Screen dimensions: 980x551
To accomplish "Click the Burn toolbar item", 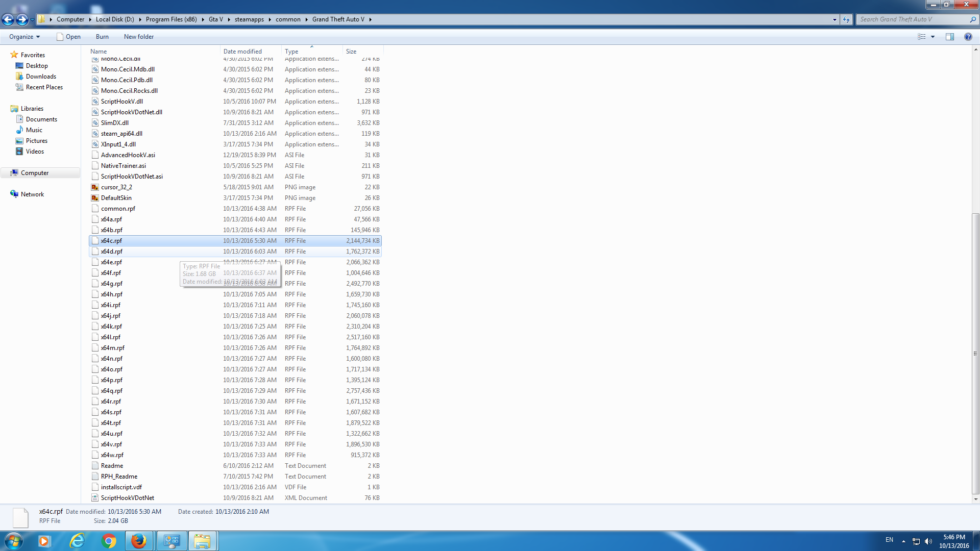I will 102,37.
